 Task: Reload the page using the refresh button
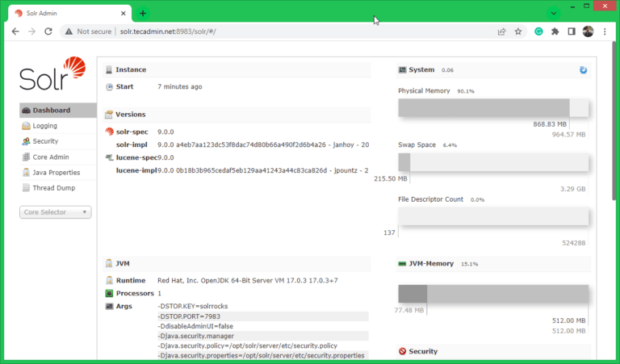click(48, 31)
